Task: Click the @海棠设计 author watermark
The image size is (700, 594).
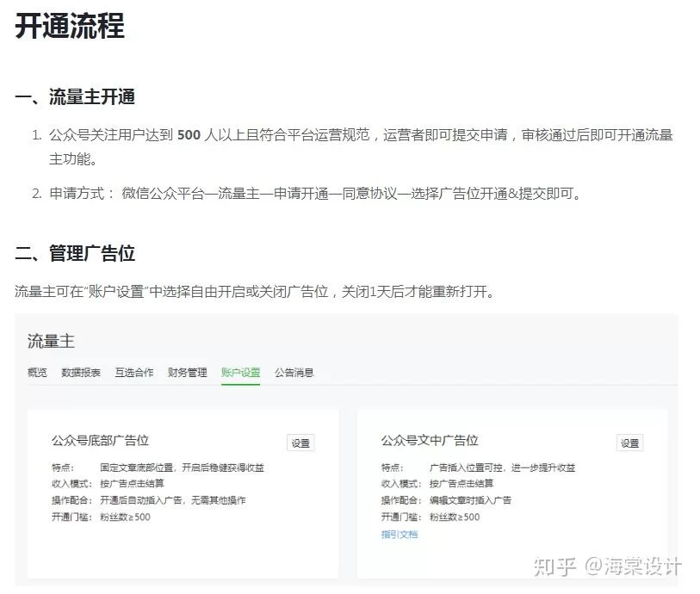Action: 634,566
